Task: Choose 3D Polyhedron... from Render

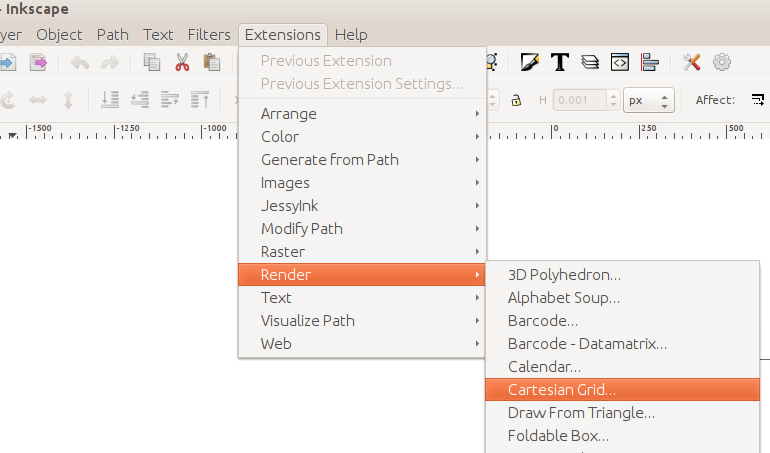Action: pyautogui.click(x=622, y=275)
